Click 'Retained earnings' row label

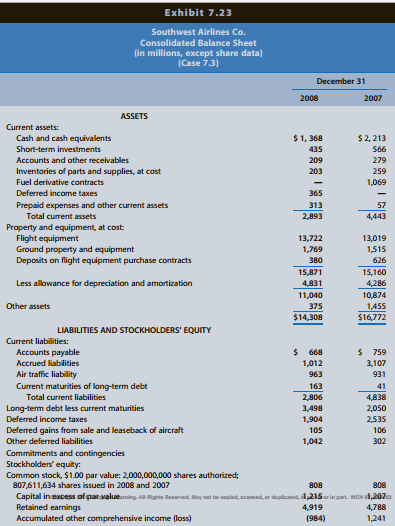click(48, 507)
